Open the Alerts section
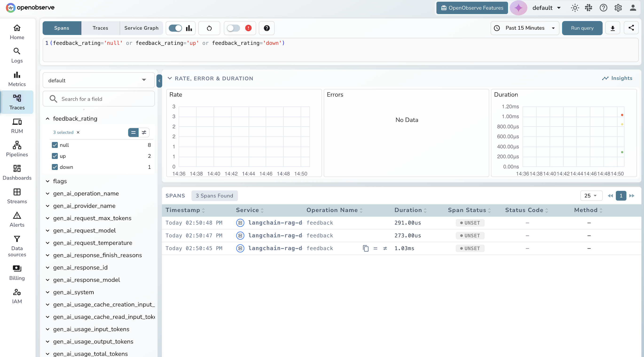The width and height of the screenshot is (644, 357). pyautogui.click(x=17, y=219)
